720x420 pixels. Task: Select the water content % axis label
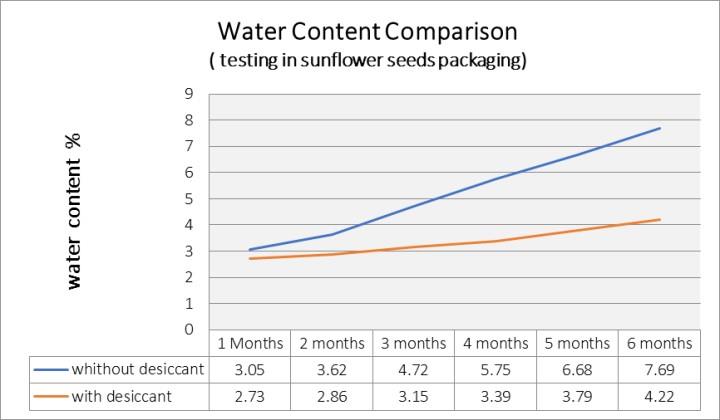coord(73,212)
